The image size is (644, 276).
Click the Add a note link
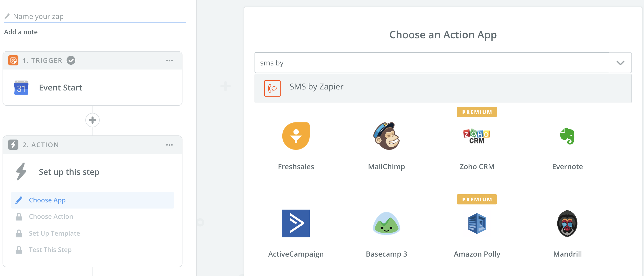pyautogui.click(x=21, y=32)
